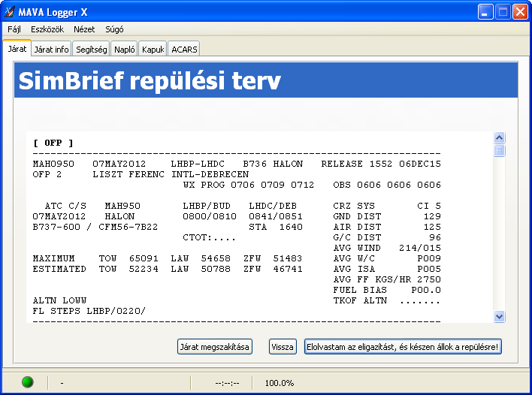Screen dimensions: 532x395
Task: Click the 'SimBrief repülési terv' header
Action: 150,80
